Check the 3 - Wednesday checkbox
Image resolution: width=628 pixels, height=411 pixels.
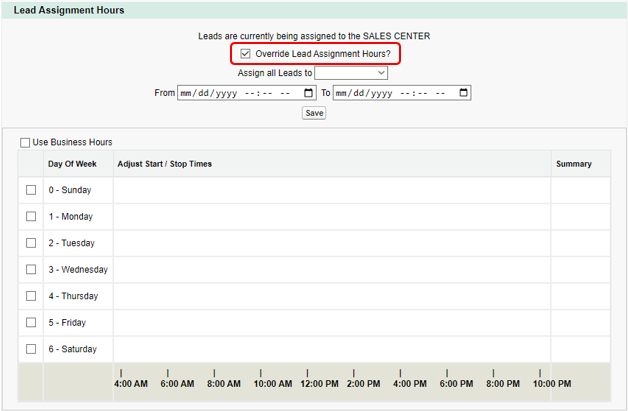click(x=31, y=269)
